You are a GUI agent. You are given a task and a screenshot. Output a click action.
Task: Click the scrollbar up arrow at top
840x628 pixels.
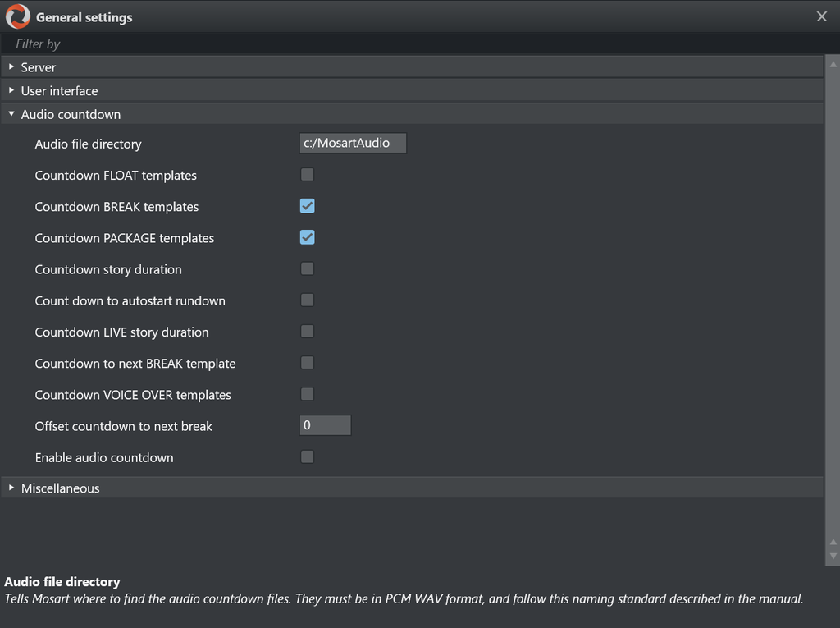pos(833,63)
